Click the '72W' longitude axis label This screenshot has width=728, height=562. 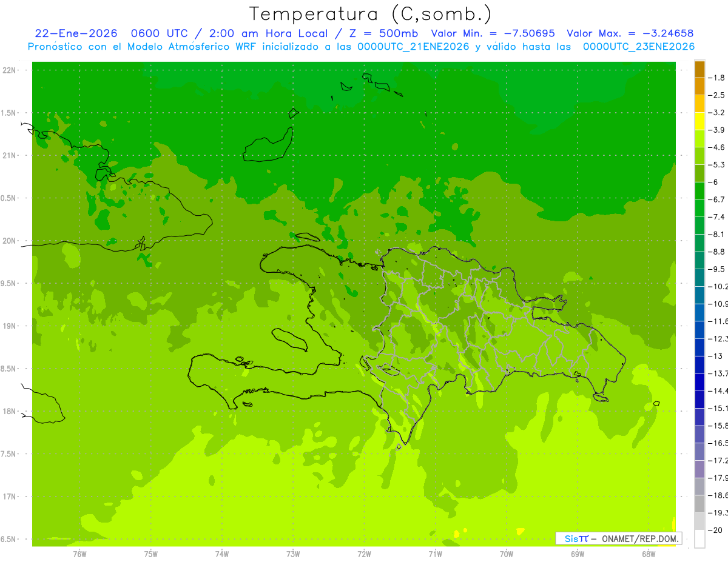364,554
